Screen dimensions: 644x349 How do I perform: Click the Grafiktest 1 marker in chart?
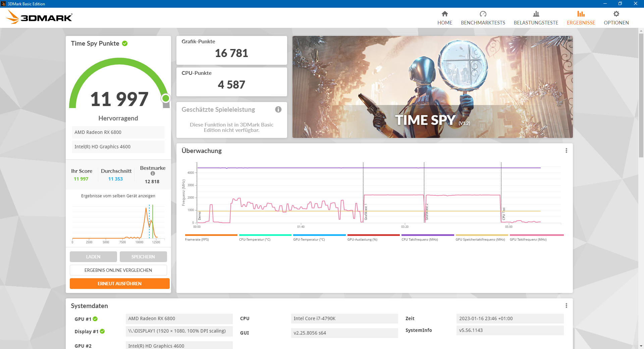pyautogui.click(x=366, y=212)
